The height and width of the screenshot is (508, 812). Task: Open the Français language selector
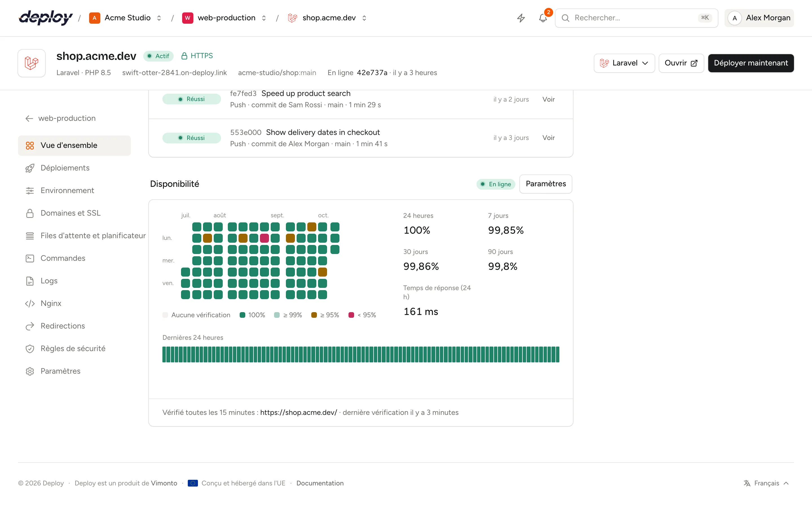point(766,483)
